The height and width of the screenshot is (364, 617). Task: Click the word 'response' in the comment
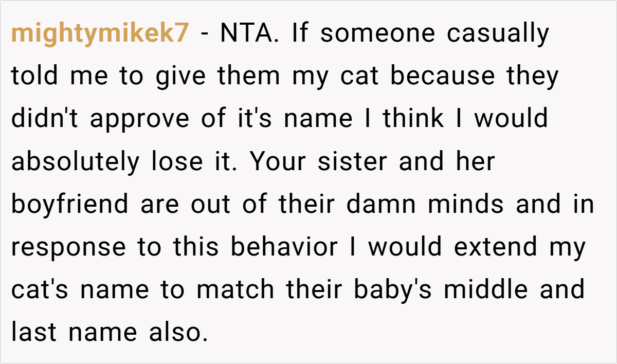tap(68, 247)
